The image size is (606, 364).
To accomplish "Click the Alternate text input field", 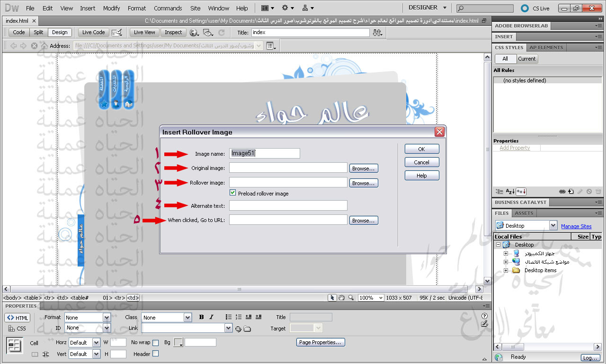I will (x=288, y=205).
